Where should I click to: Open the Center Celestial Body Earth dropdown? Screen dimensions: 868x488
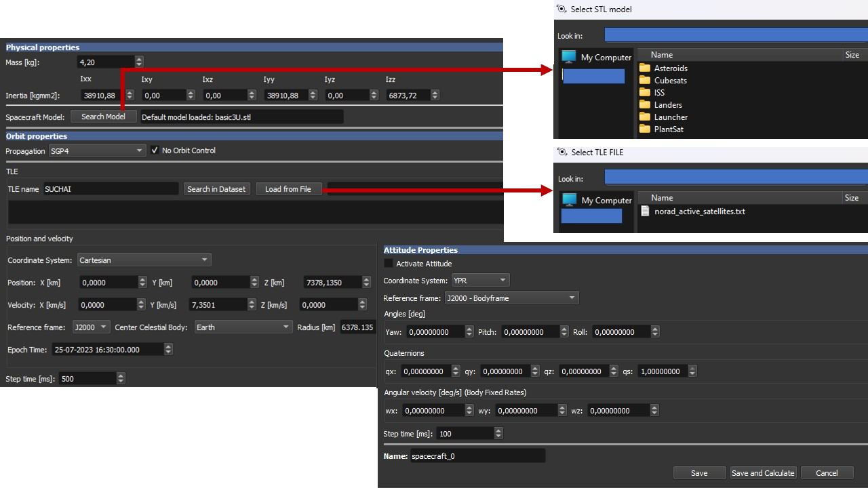[x=243, y=327]
